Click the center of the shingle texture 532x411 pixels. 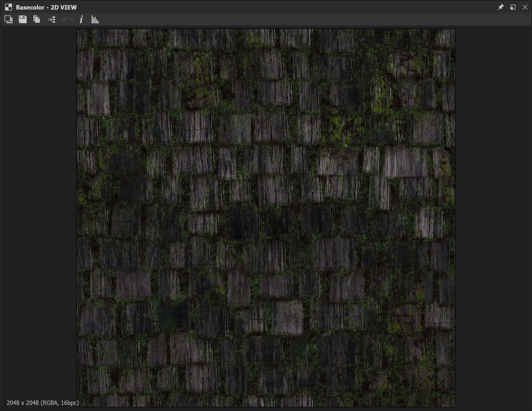(266, 218)
